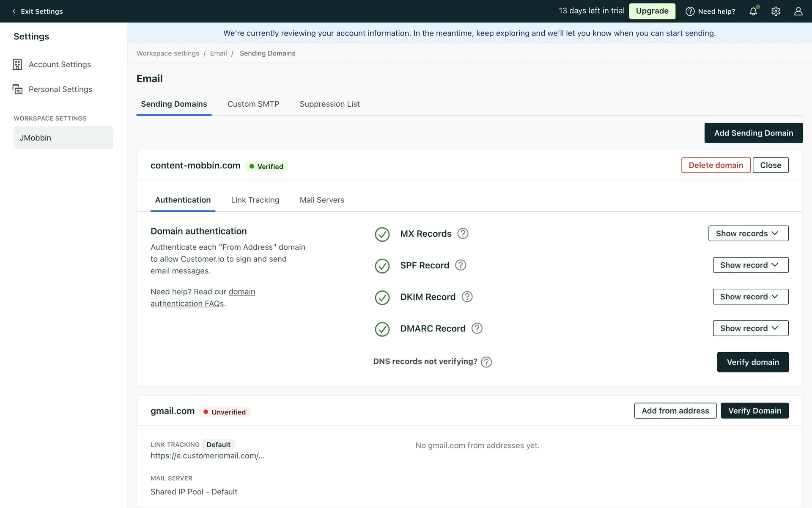Switch to the Mail Servers tab
The width and height of the screenshot is (812, 508).
[x=322, y=200]
